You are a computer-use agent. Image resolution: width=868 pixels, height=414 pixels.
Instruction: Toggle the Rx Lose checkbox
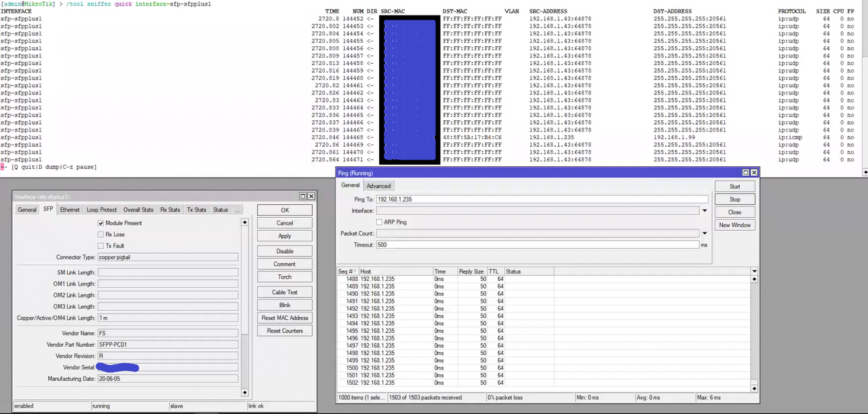[x=100, y=235]
